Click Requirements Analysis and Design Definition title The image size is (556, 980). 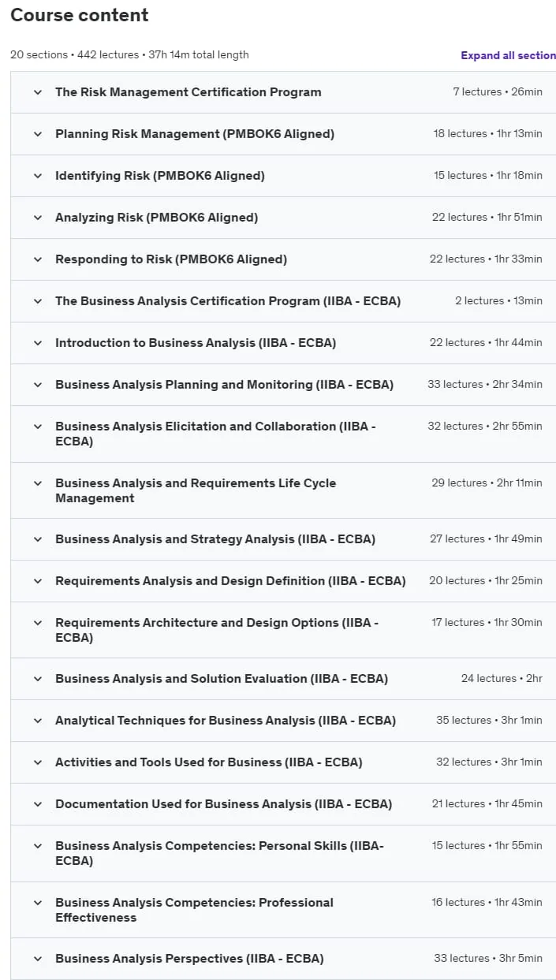coord(230,581)
